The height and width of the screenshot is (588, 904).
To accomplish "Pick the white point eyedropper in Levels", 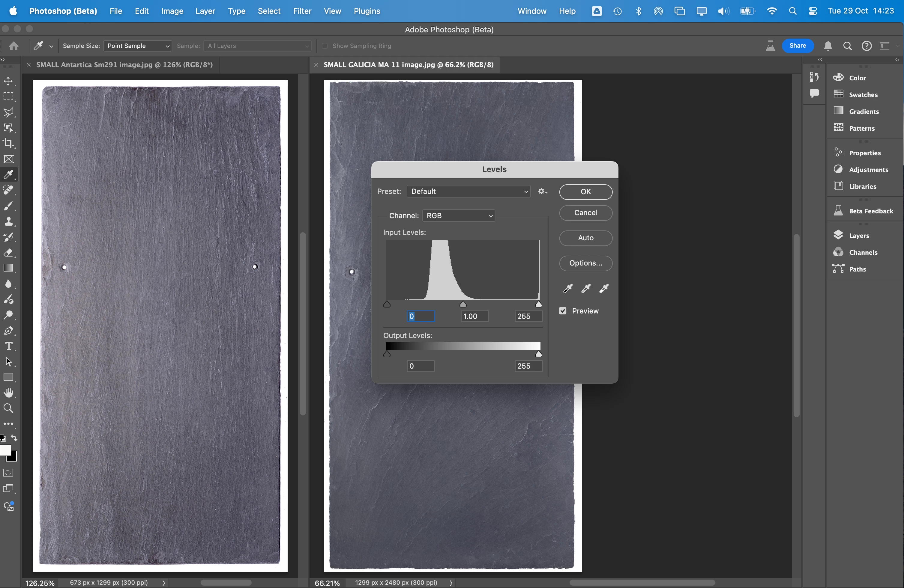I will click(604, 289).
